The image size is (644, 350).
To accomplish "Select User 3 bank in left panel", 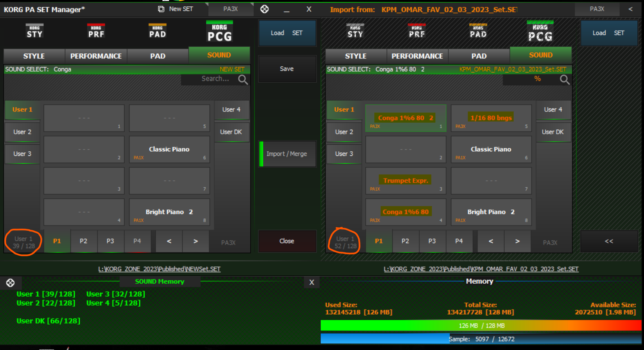I will [22, 154].
